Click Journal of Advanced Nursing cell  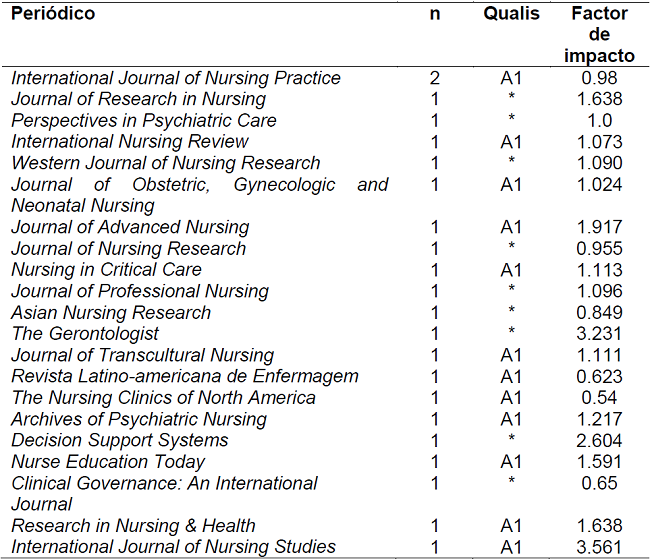click(x=130, y=227)
